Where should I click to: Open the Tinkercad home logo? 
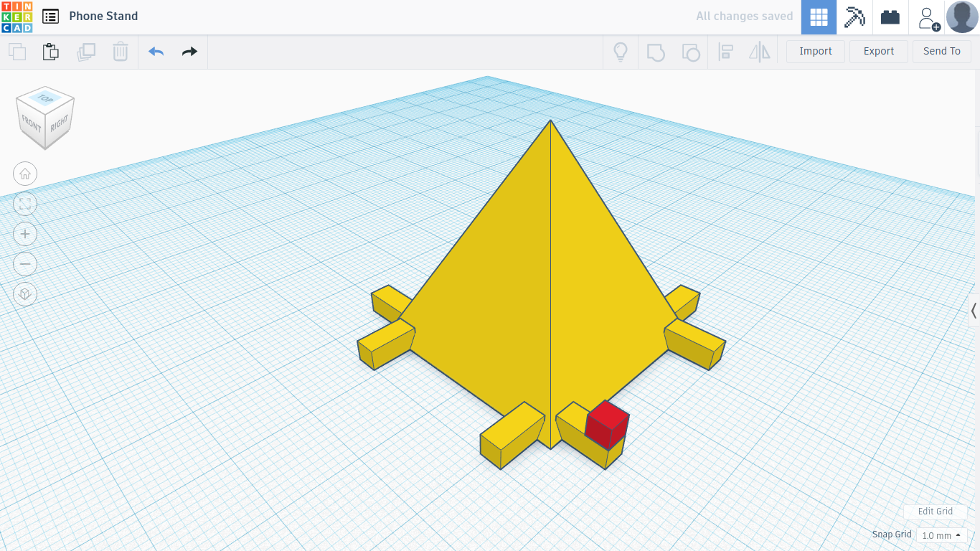(17, 17)
